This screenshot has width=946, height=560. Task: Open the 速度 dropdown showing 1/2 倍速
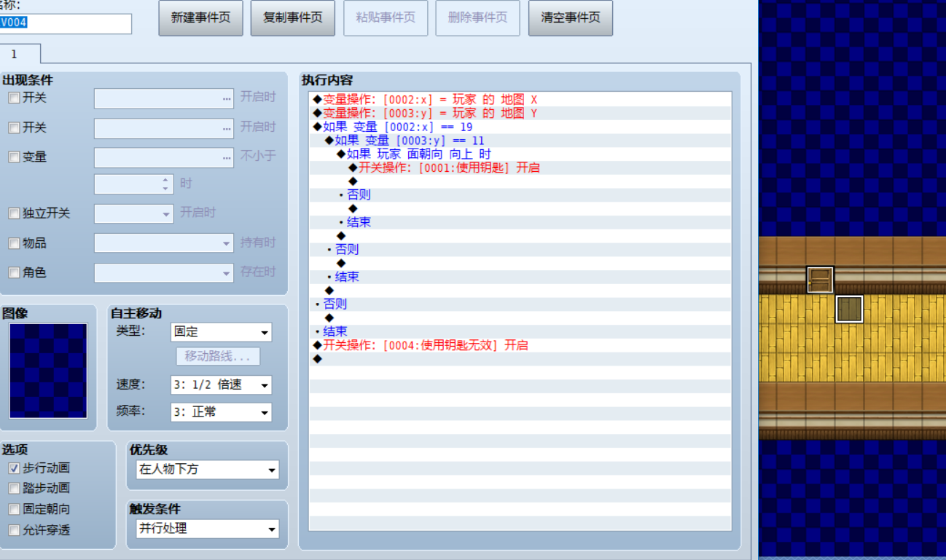(221, 384)
